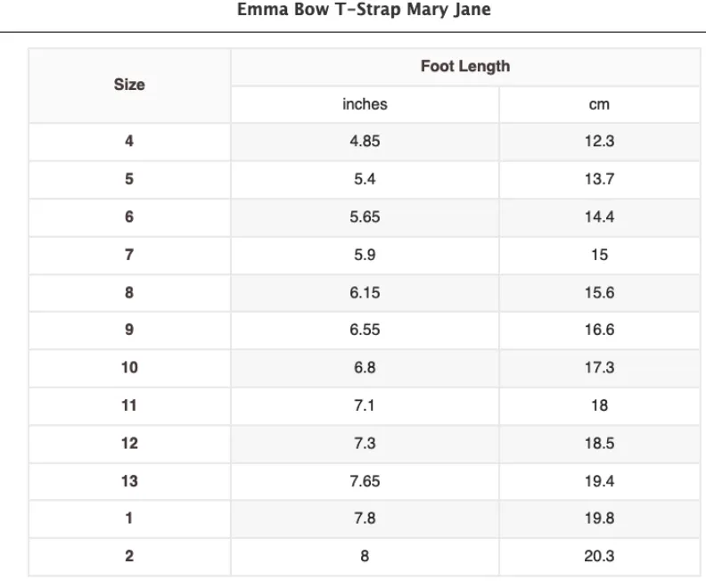Click the cm subheader cell
The height and width of the screenshot is (588, 706).
pyautogui.click(x=599, y=104)
